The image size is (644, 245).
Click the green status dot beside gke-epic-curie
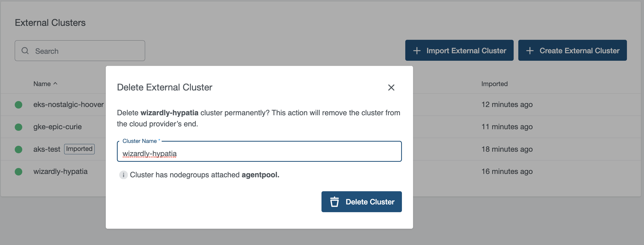pyautogui.click(x=18, y=127)
